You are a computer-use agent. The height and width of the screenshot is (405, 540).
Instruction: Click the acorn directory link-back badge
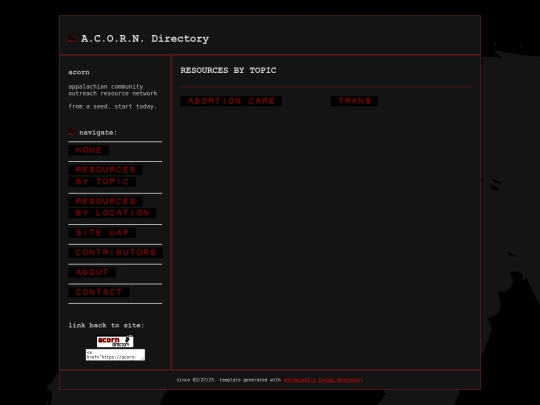point(115,341)
